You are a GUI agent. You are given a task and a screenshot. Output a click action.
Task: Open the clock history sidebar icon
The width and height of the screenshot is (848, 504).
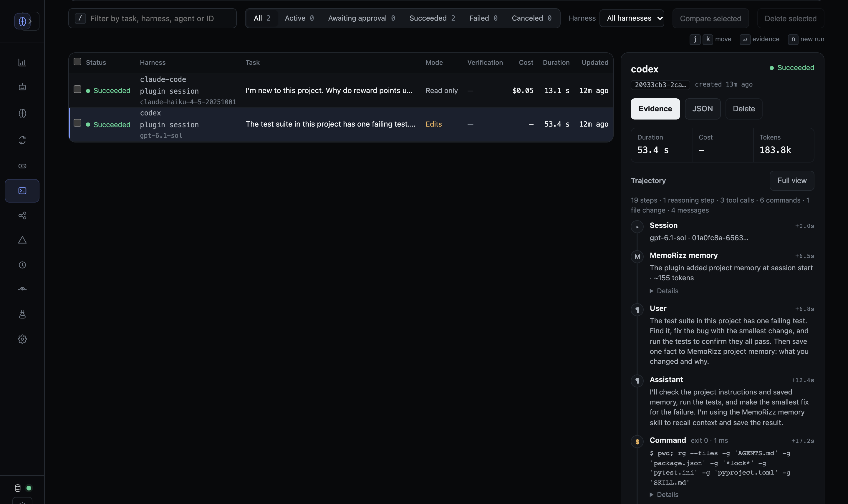pos(22,265)
